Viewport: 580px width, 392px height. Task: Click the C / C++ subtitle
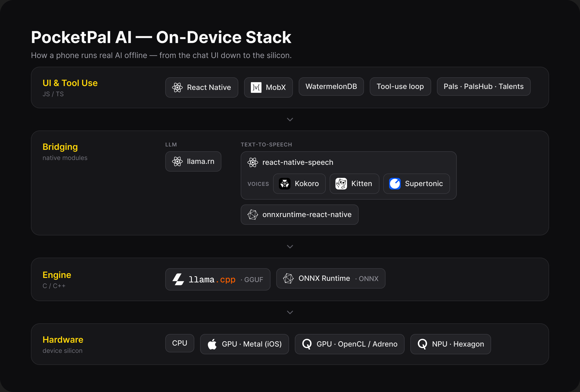[x=54, y=286]
